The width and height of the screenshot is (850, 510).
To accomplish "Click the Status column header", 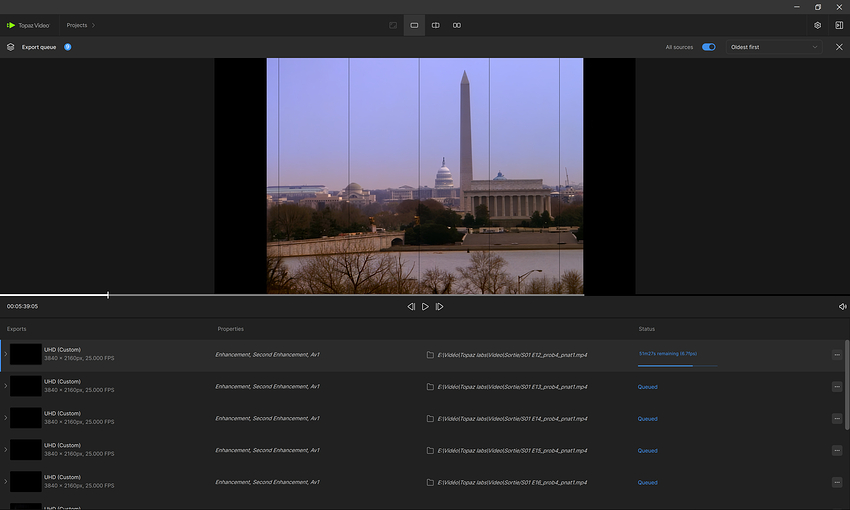I will coord(647,329).
